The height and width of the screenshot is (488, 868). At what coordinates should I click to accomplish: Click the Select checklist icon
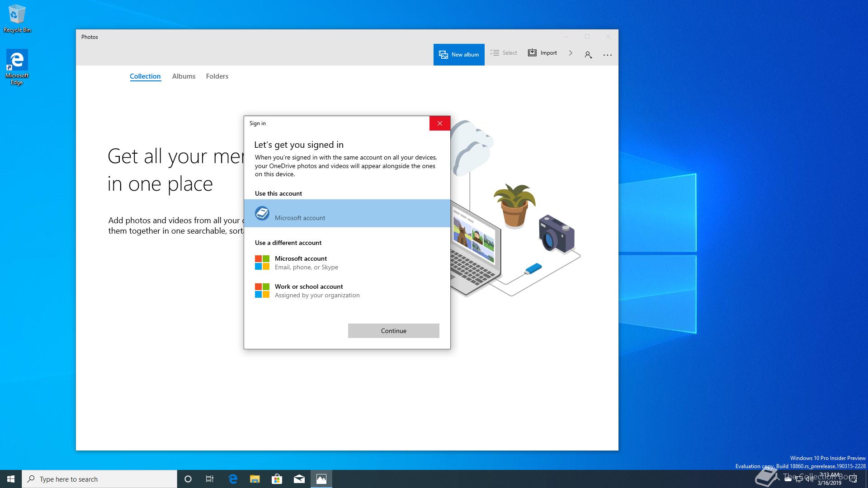coord(495,53)
